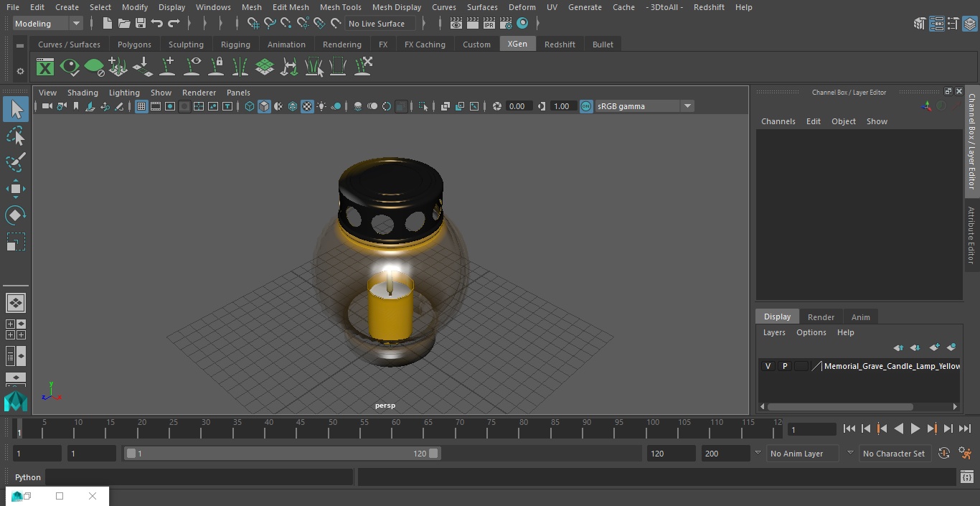The height and width of the screenshot is (506, 980).
Task: Open Render Settings clapperboard icon
Action: pos(506,24)
